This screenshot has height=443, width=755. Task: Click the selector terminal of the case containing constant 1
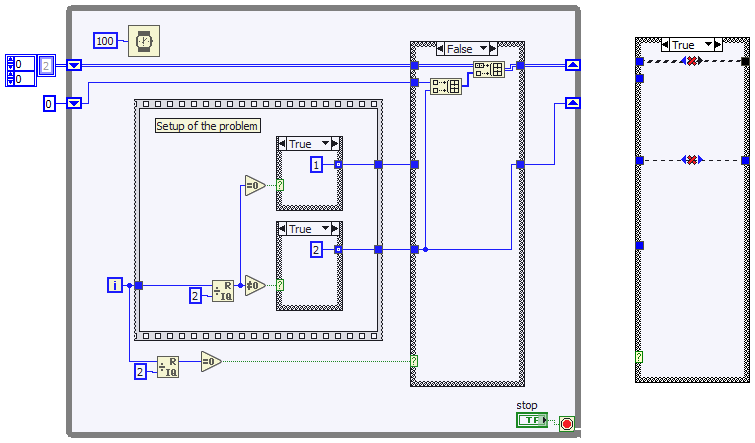(280, 185)
